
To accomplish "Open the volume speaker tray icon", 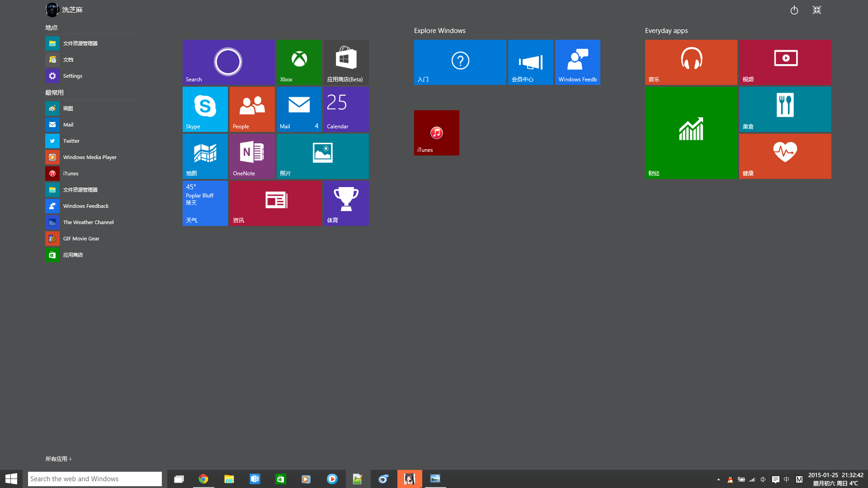I will point(763,479).
